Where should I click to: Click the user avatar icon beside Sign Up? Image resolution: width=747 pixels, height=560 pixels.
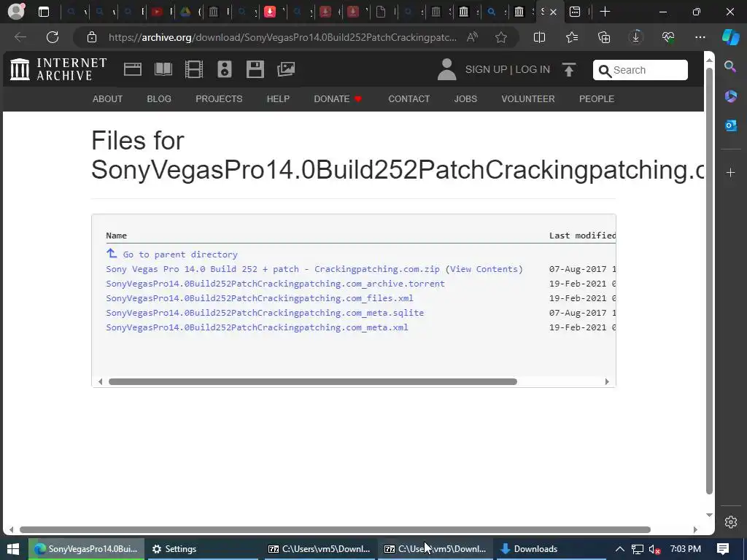click(447, 69)
